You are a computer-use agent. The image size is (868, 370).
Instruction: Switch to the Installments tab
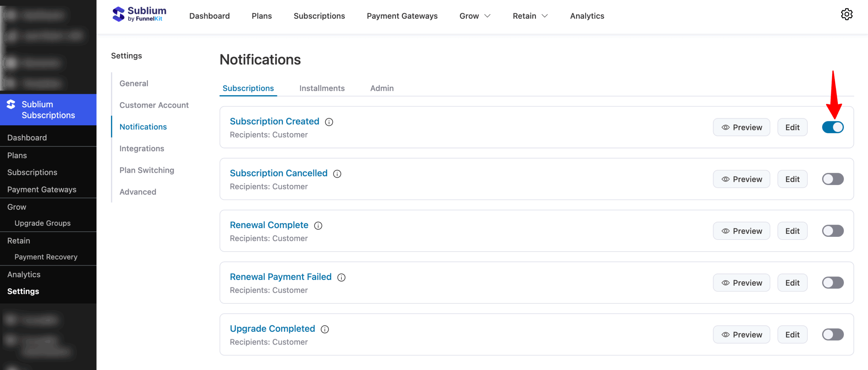tap(322, 88)
